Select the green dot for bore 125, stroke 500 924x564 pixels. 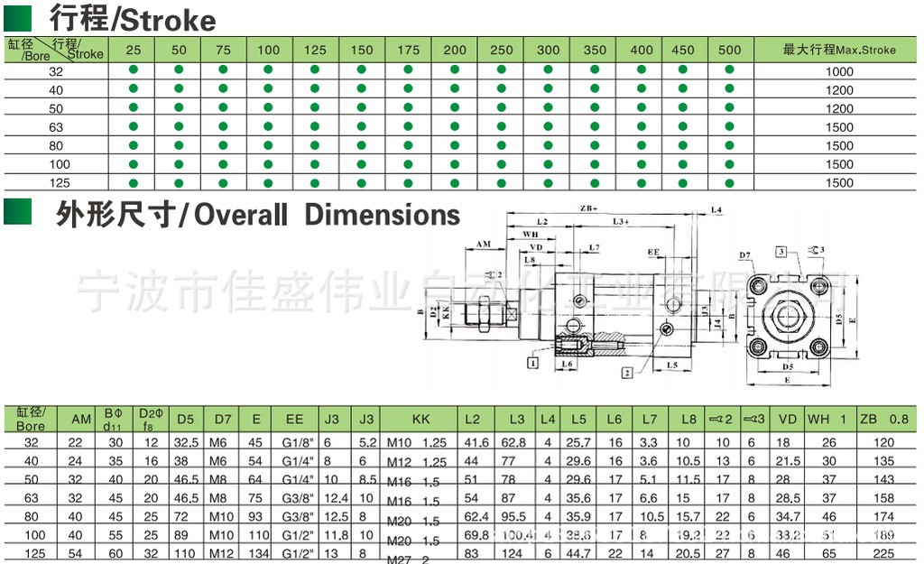pos(729,182)
